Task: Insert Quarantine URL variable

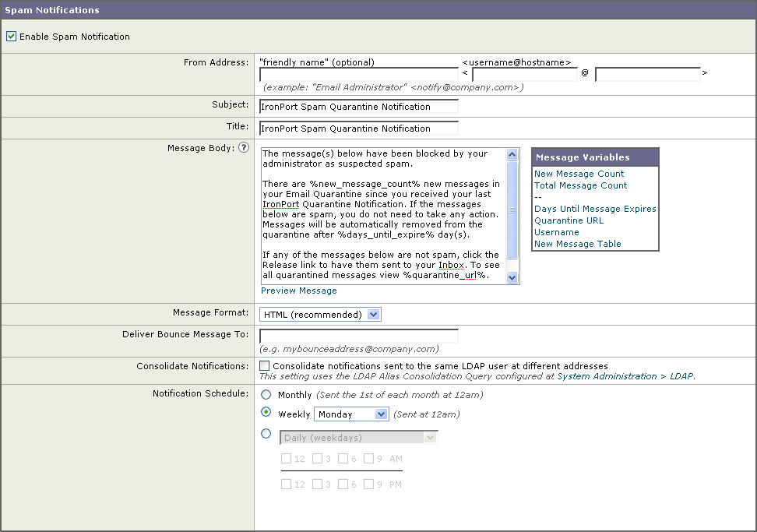Action: tap(569, 220)
